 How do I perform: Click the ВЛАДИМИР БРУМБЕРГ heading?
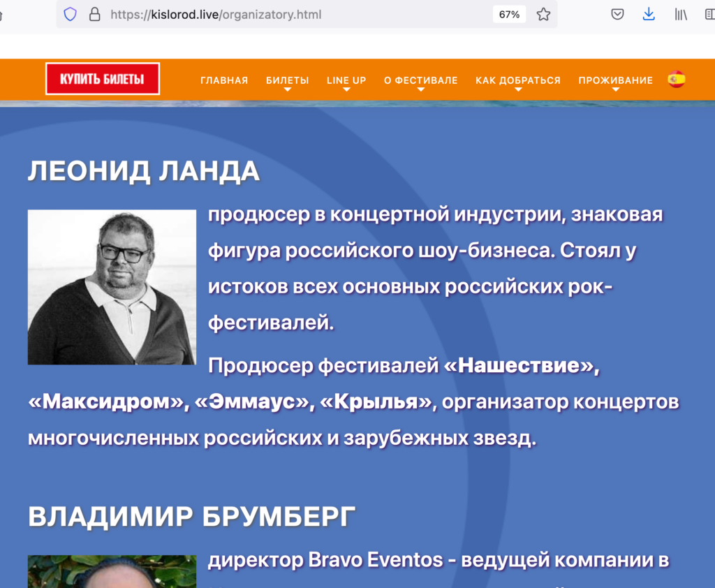coord(192,517)
